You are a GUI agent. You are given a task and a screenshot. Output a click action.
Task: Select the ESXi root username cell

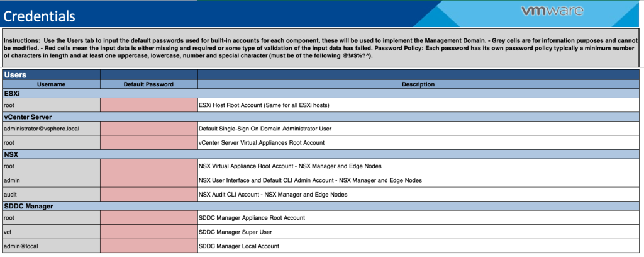pos(52,105)
